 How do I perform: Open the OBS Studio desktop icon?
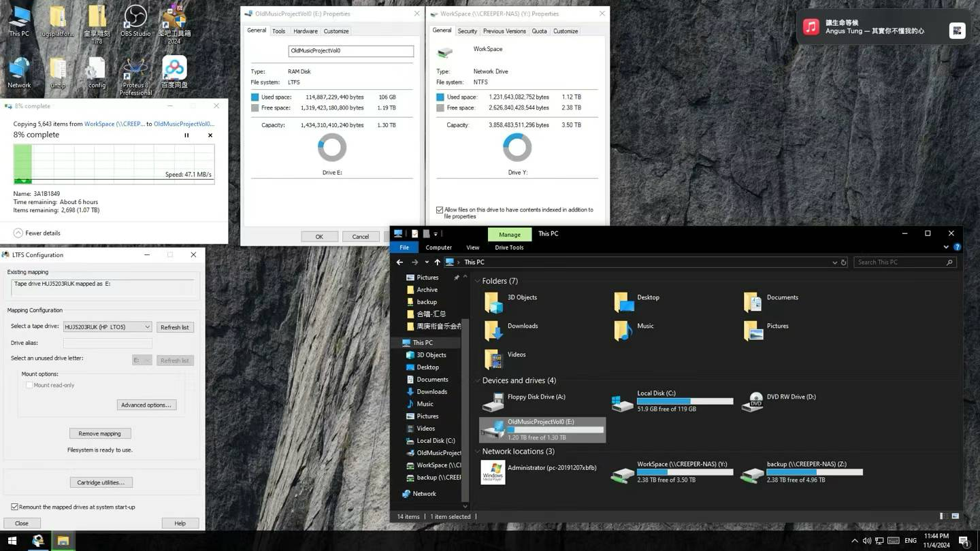135,19
